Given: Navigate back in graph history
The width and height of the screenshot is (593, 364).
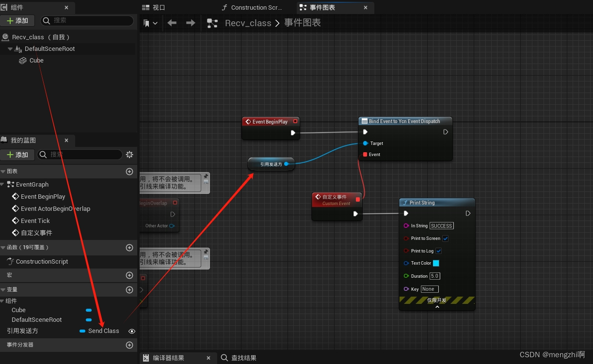Looking at the screenshot, I should [172, 23].
